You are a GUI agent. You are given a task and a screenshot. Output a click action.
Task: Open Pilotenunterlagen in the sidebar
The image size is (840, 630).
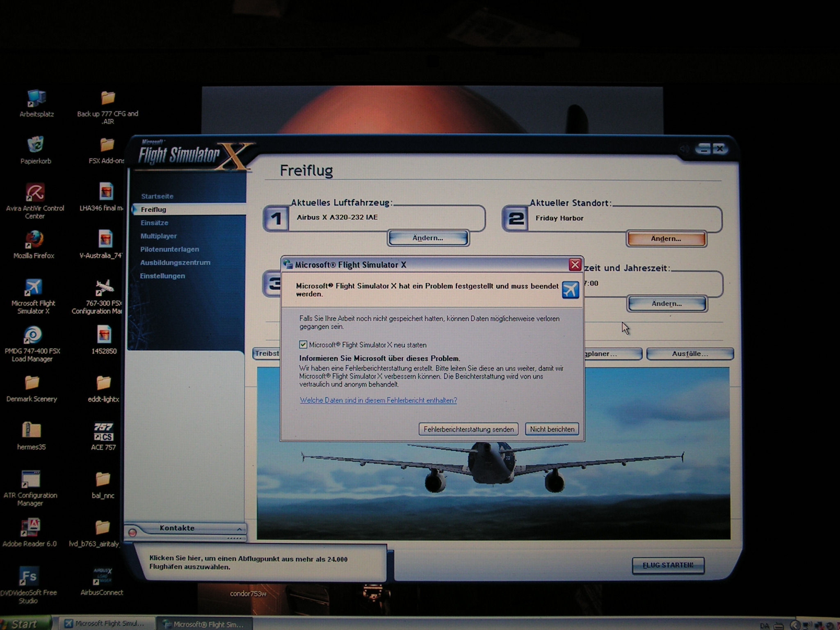pos(169,249)
